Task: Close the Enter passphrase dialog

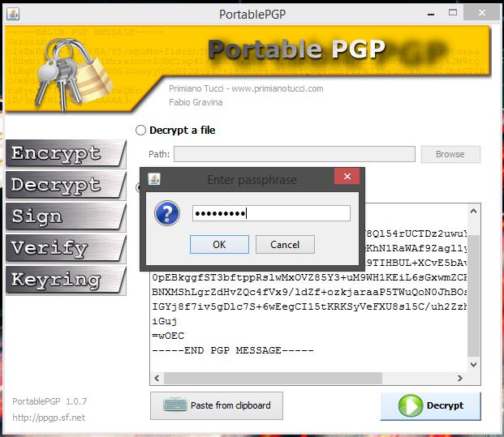Action: pos(347,176)
